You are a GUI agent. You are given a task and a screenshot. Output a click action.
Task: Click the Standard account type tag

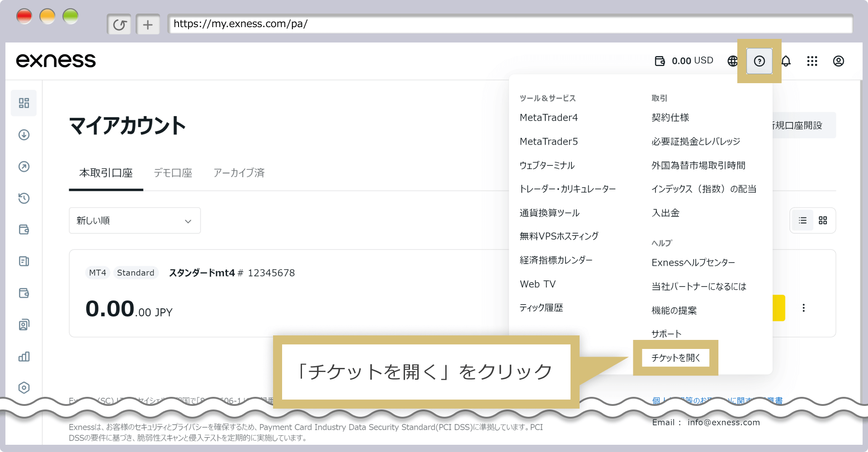pos(136,273)
